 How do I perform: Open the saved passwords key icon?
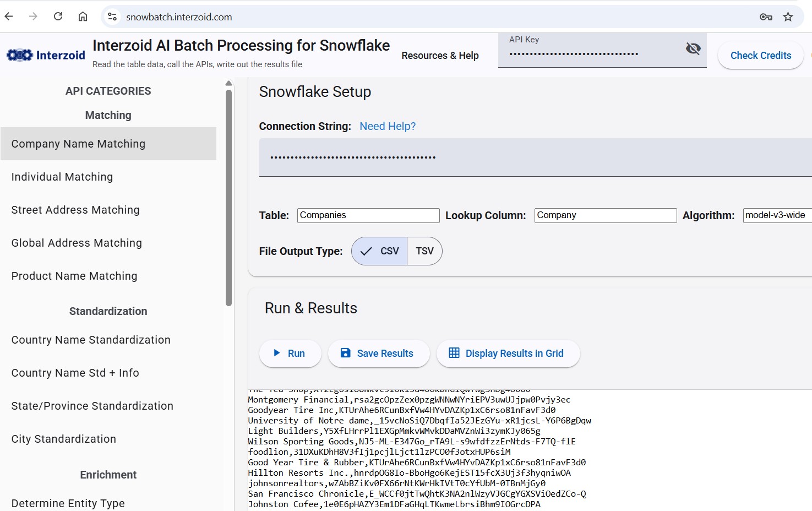click(766, 17)
